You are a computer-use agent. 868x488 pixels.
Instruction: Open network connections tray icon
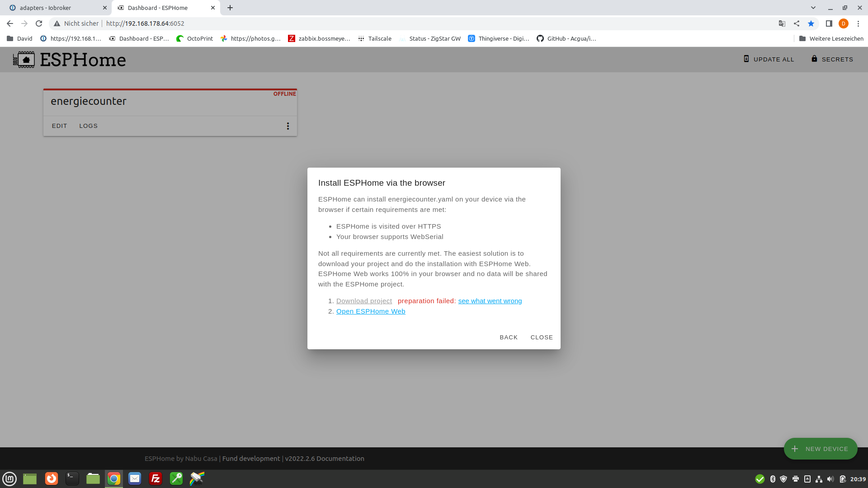[819, 479]
